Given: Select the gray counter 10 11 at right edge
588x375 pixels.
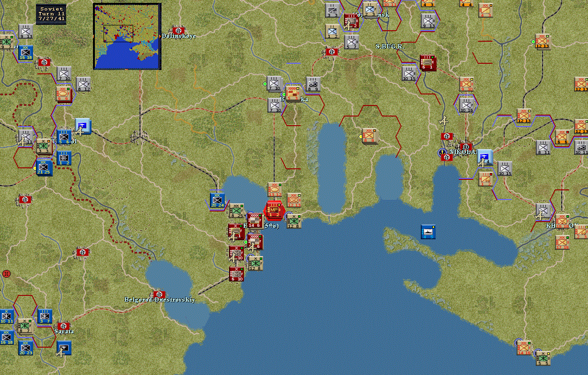Looking at the screenshot, I should (x=581, y=148).
